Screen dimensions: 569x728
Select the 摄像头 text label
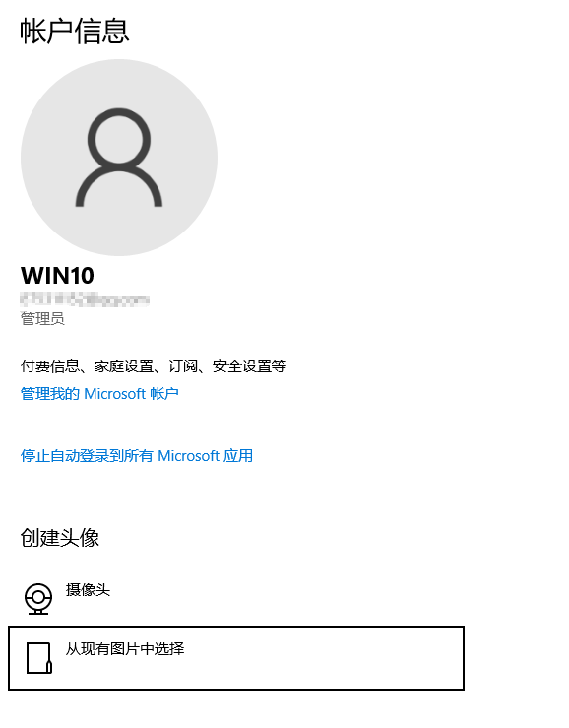tap(88, 590)
